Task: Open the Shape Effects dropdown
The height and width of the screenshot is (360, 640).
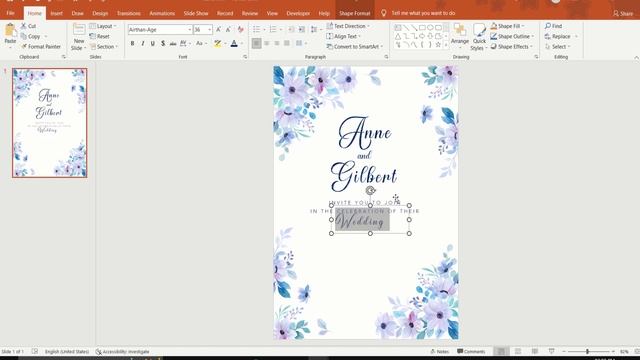Action: point(511,47)
